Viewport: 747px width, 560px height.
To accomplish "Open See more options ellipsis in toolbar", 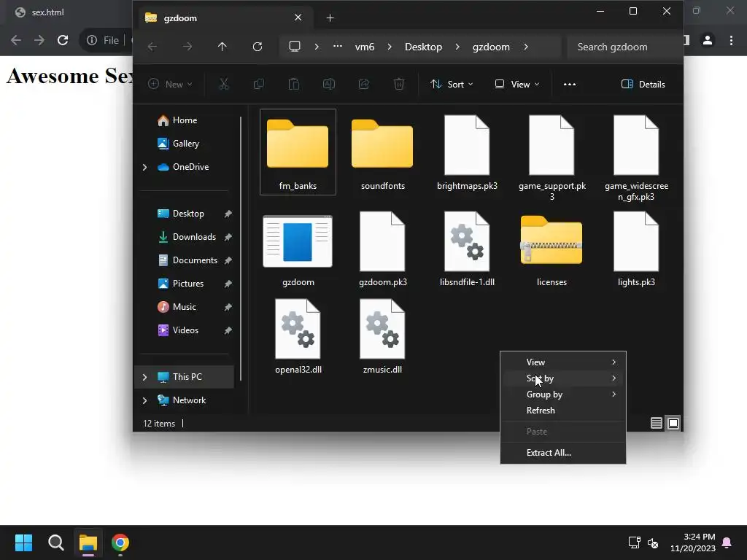I will (x=569, y=85).
